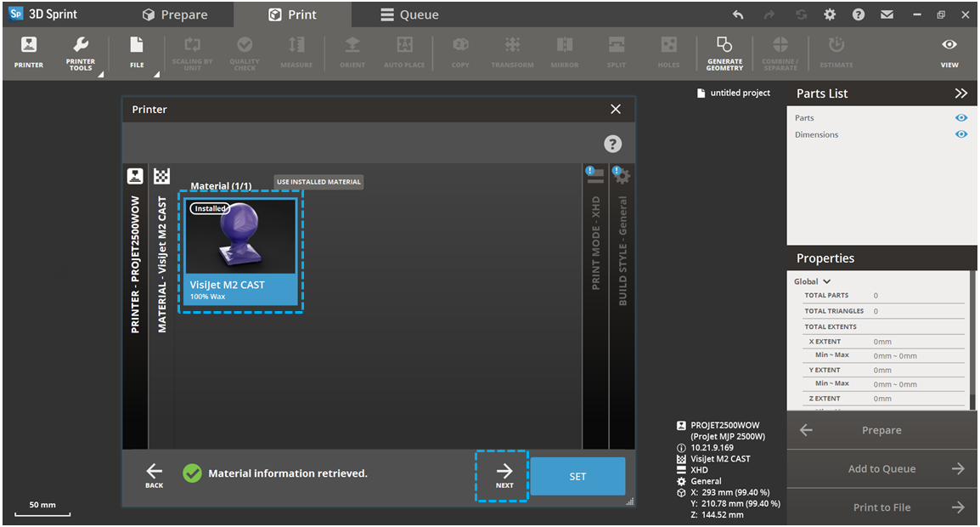The height and width of the screenshot is (527, 980).
Task: Click the Next arrow in Printer dialog
Action: click(x=504, y=475)
